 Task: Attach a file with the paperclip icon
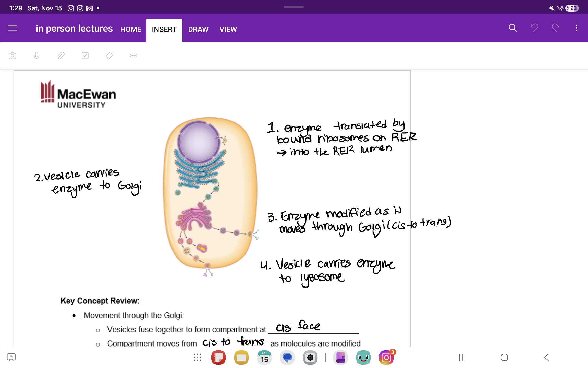click(x=60, y=55)
